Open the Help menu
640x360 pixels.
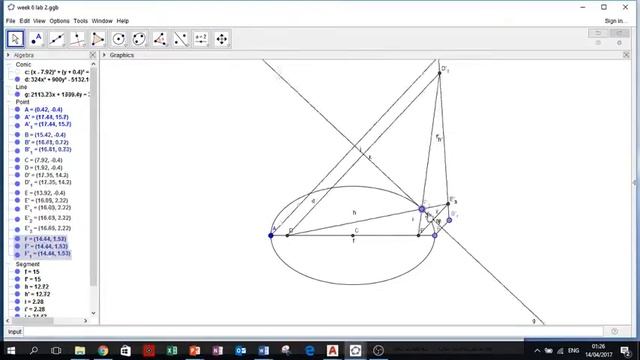[122, 21]
